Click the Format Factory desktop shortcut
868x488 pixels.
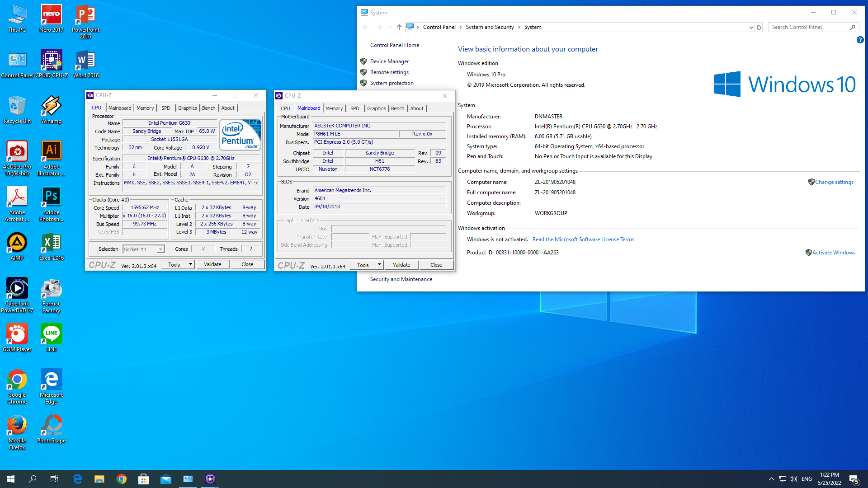tap(51, 296)
